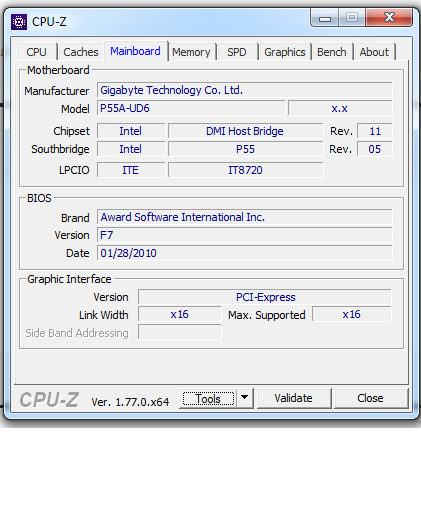Click the Graphic Interface version PCI-Express
Screen dimensions: 421x524
pos(265,297)
